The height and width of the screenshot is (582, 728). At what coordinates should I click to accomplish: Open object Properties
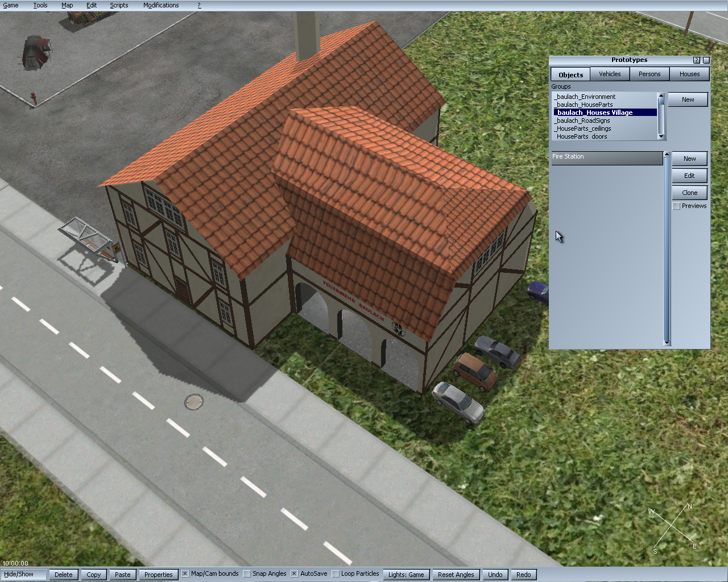click(x=159, y=575)
